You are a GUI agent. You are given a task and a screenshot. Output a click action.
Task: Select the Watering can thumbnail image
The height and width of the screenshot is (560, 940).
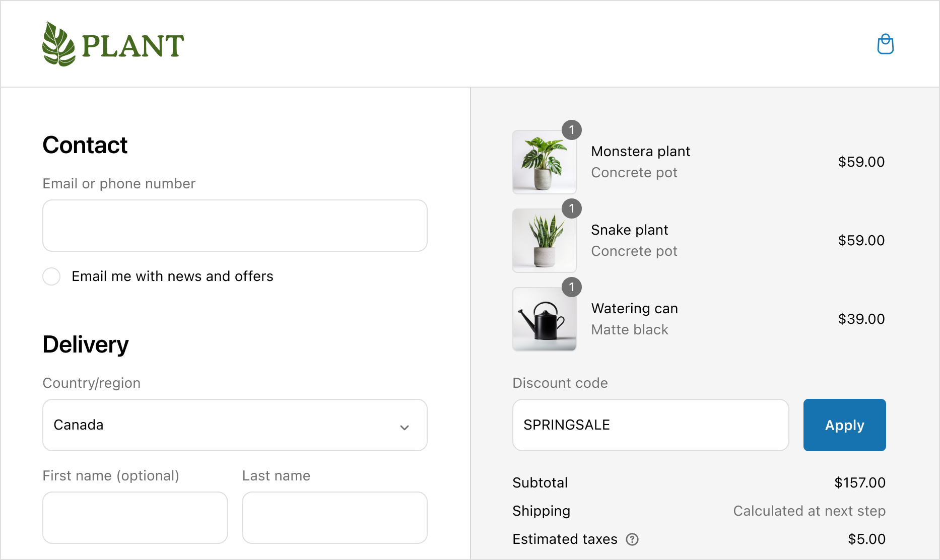pos(544,319)
